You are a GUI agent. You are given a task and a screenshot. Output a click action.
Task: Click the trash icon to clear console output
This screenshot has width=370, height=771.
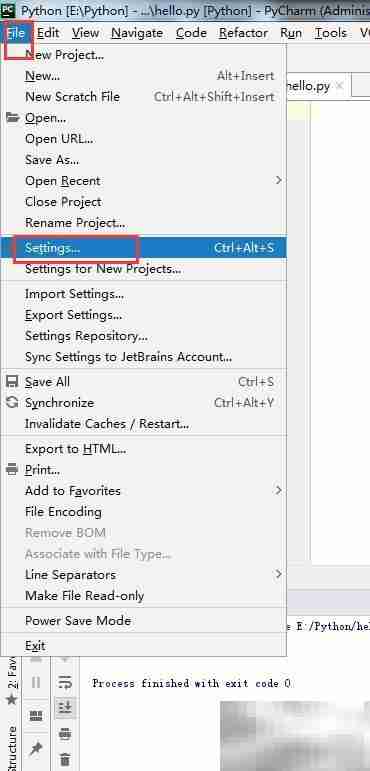[65, 759]
